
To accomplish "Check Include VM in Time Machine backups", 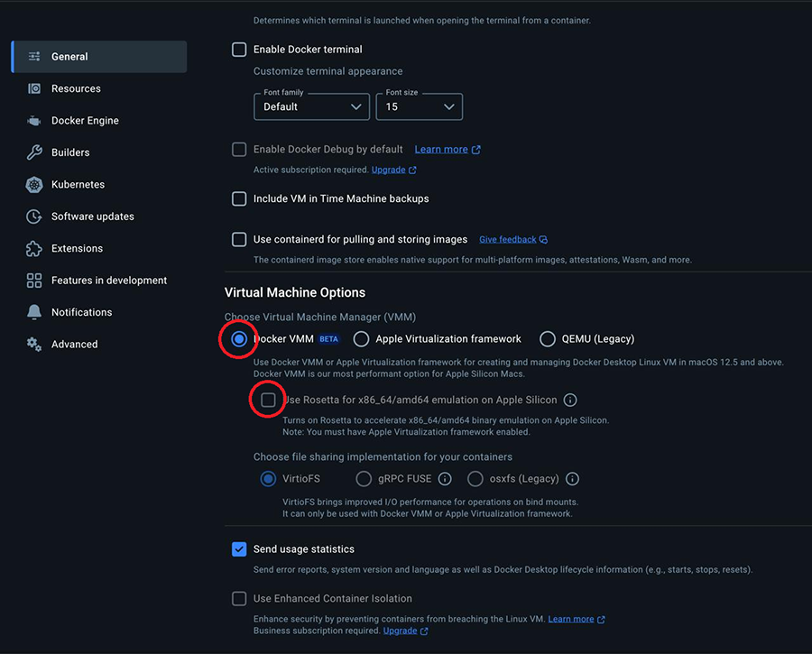I will click(x=239, y=198).
